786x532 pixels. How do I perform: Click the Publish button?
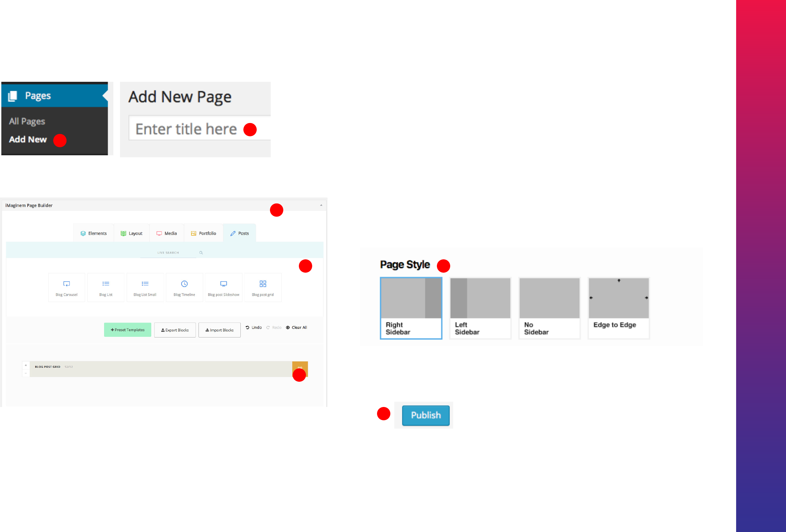[426, 415]
